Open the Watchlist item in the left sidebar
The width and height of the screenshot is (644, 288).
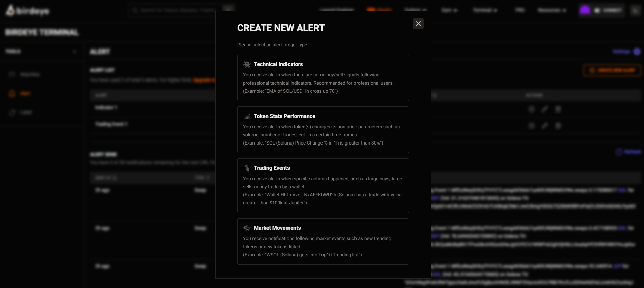24,74
